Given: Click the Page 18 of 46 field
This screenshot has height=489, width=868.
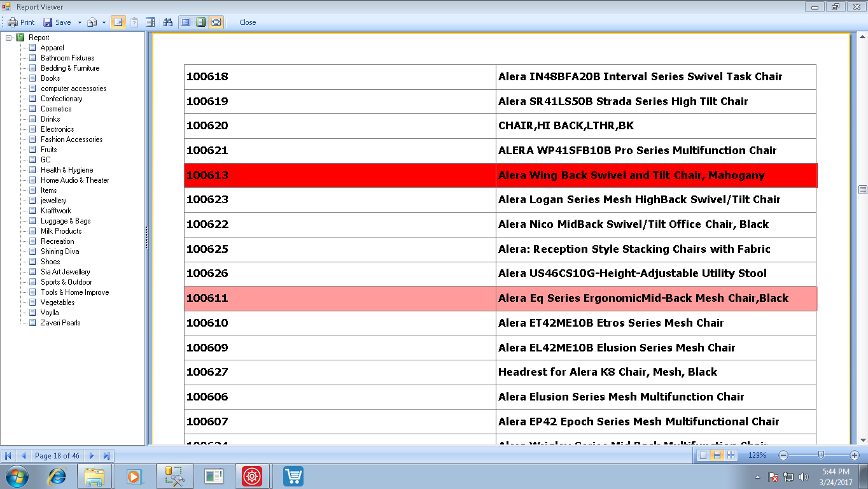Looking at the screenshot, I should click(57, 455).
